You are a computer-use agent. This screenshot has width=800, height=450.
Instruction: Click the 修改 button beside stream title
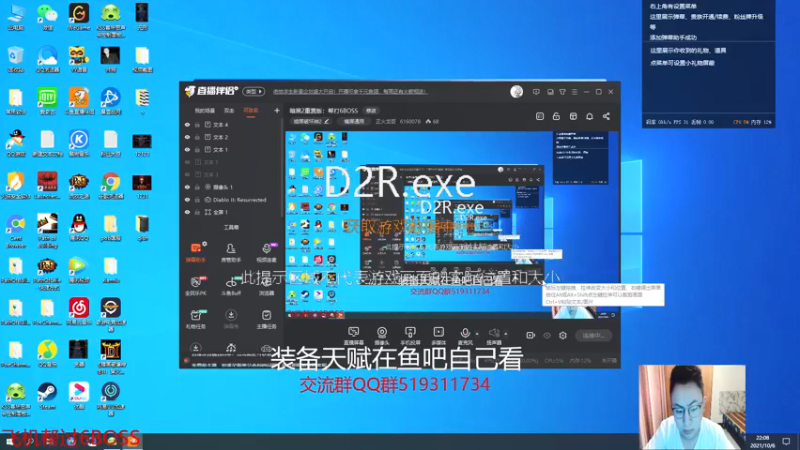(371, 111)
